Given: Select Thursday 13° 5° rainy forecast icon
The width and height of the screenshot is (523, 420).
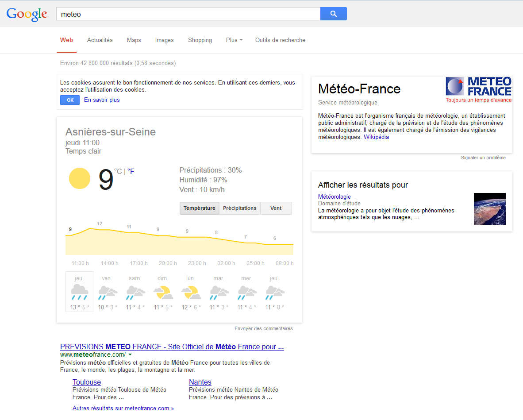Looking at the screenshot, I should click(x=79, y=292).
